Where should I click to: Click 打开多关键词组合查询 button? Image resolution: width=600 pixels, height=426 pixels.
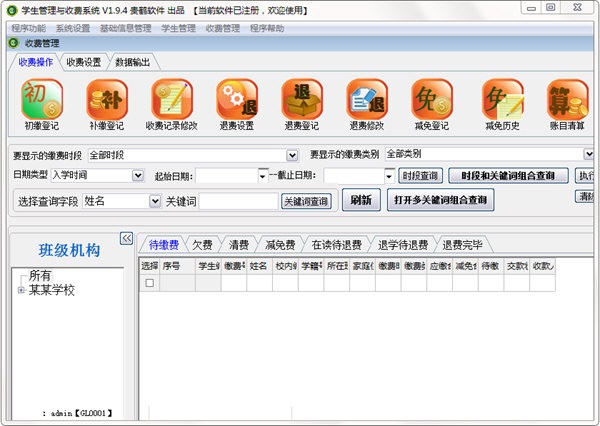440,200
